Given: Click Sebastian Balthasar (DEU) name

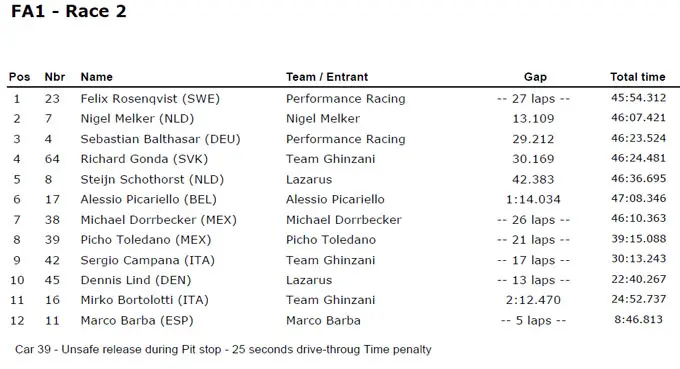Looking at the screenshot, I should pos(160,139).
